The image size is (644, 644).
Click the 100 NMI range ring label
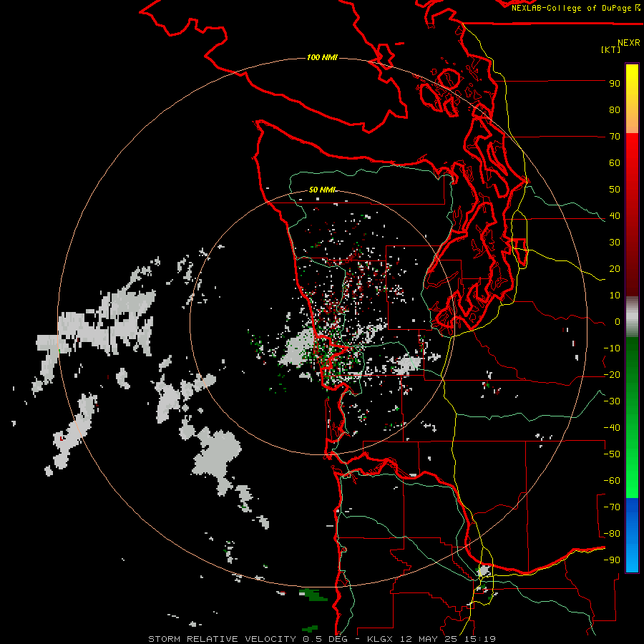(322, 57)
